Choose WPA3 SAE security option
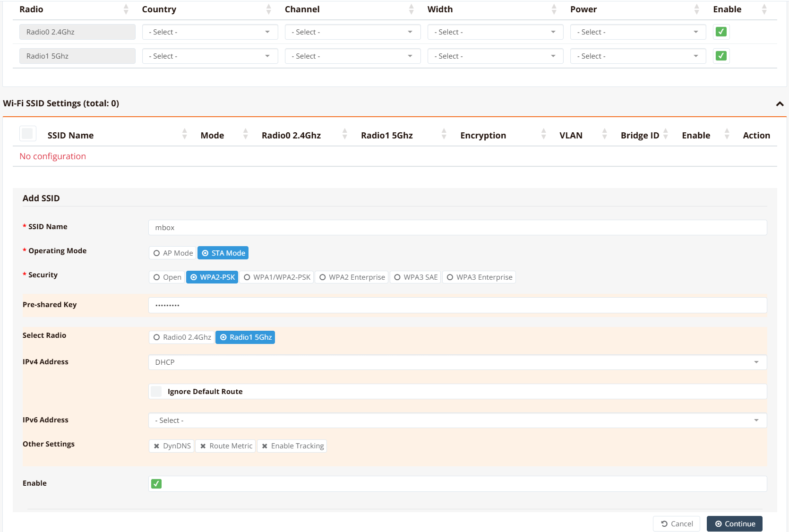Image resolution: width=789 pixels, height=532 pixels. pos(415,277)
